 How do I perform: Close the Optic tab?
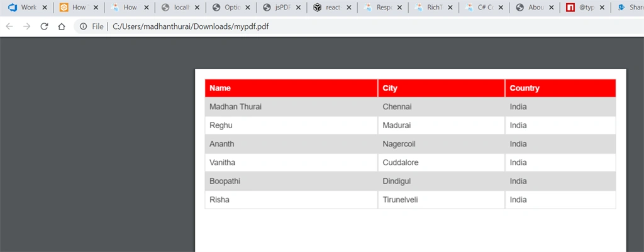coord(248,8)
